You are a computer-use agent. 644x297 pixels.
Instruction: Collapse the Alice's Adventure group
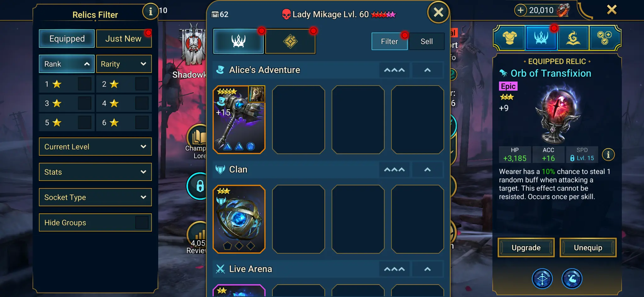coord(427,70)
